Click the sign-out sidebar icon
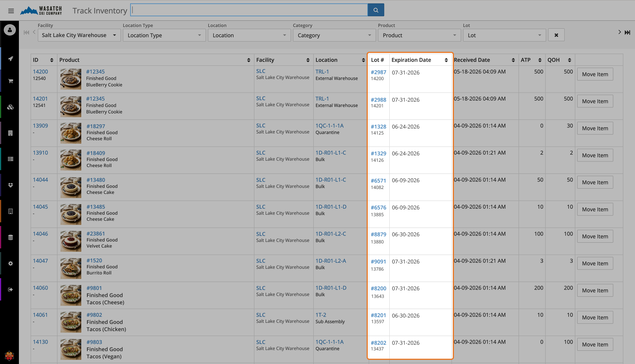 [x=11, y=290]
